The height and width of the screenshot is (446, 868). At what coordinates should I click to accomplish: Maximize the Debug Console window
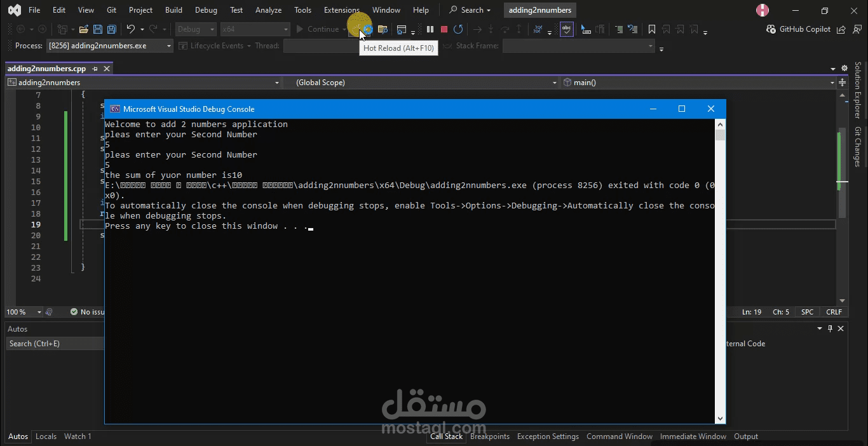pyautogui.click(x=682, y=109)
